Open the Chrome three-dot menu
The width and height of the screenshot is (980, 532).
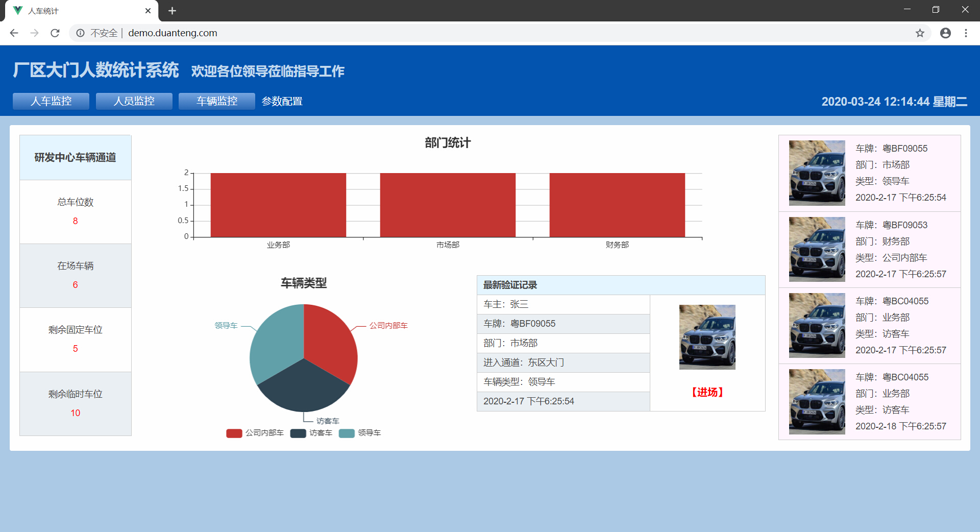click(x=966, y=33)
